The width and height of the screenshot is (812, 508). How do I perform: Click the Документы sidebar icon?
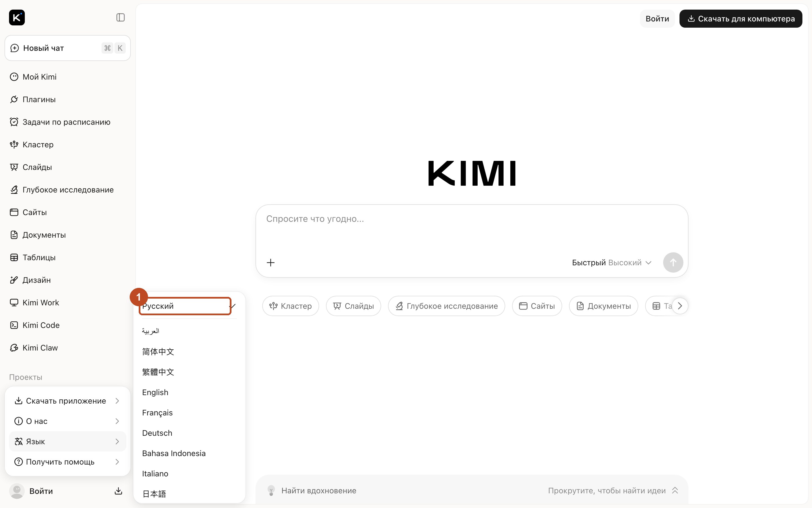(14, 235)
